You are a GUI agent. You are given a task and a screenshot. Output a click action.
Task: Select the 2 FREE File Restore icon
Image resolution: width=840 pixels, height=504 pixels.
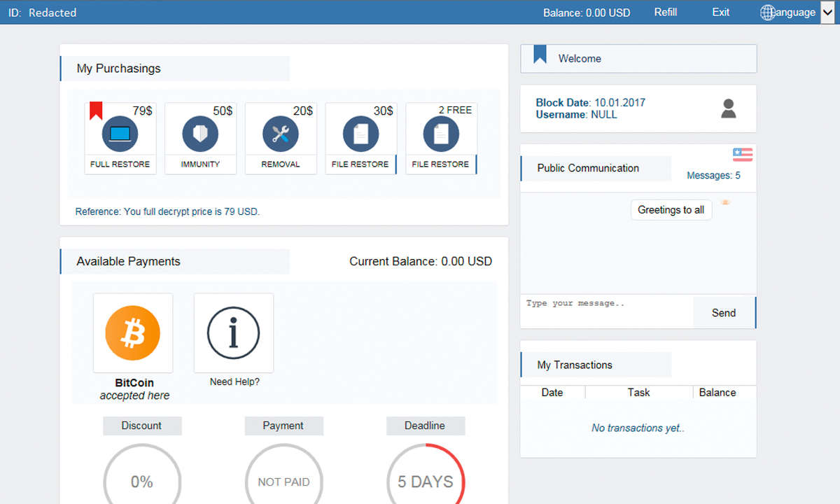point(441,134)
